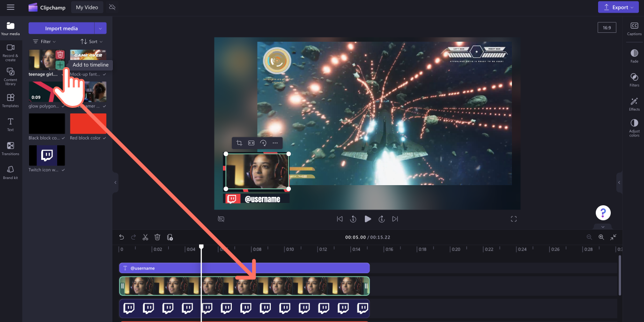This screenshot has height=322, width=644.
Task: Click the Export button
Action: coord(618,7)
